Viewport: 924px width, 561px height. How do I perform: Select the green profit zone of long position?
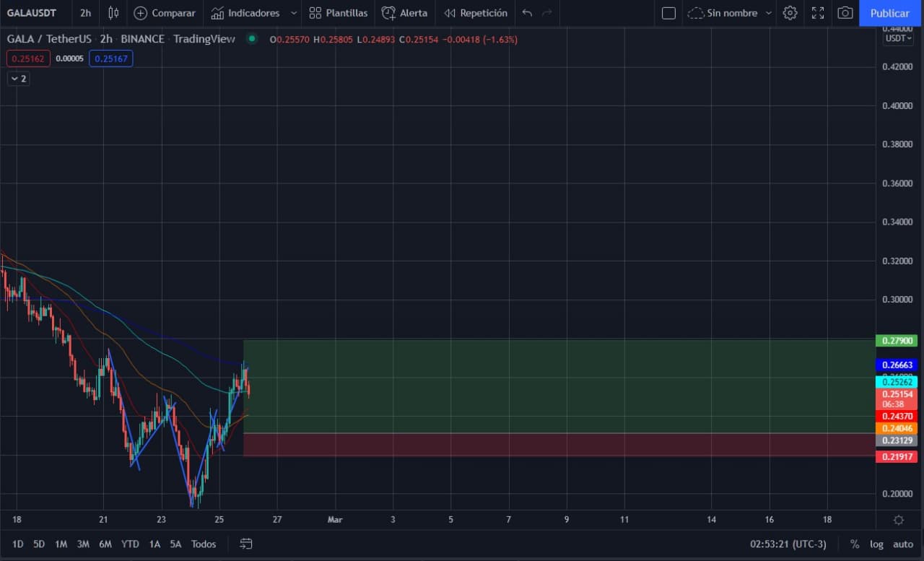(559, 386)
